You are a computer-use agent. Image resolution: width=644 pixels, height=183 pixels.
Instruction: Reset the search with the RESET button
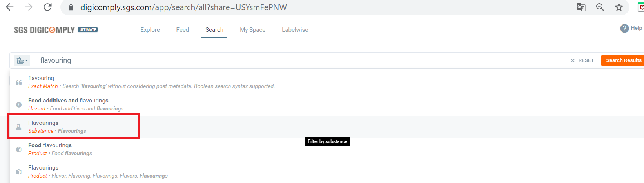pyautogui.click(x=582, y=60)
